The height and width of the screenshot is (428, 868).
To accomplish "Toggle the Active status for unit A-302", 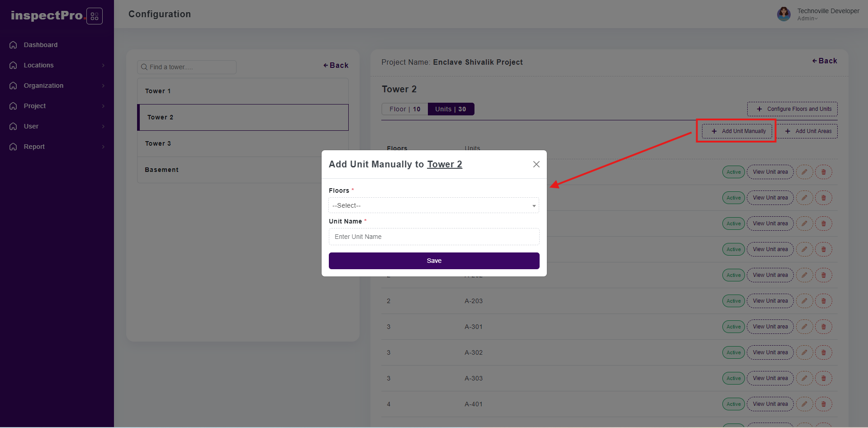I will pos(733,352).
